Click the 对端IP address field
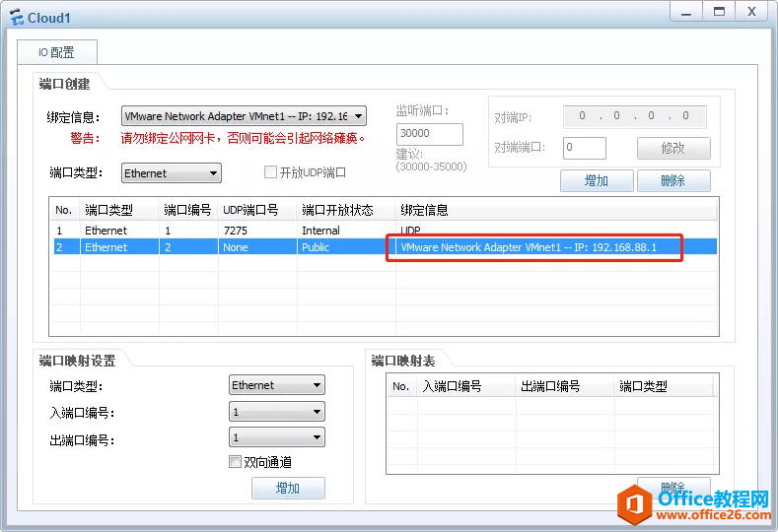Image resolution: width=778 pixels, height=532 pixels. click(634, 116)
